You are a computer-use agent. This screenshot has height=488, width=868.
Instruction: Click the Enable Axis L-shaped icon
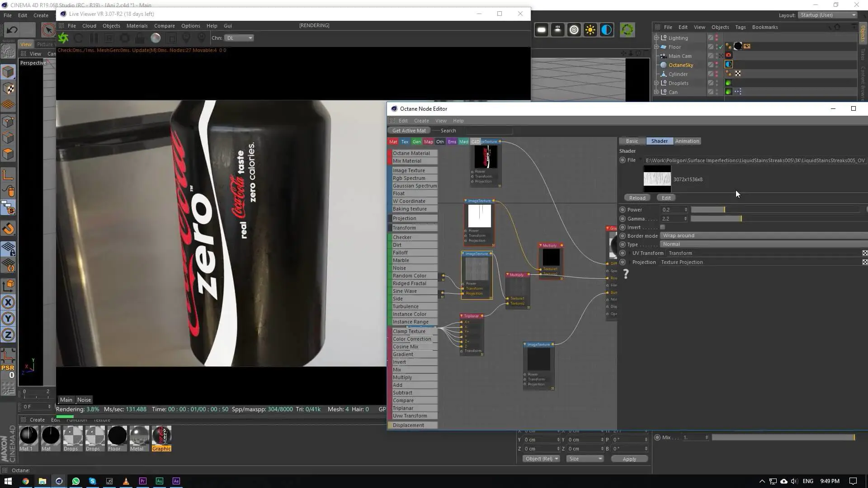pos(8,175)
